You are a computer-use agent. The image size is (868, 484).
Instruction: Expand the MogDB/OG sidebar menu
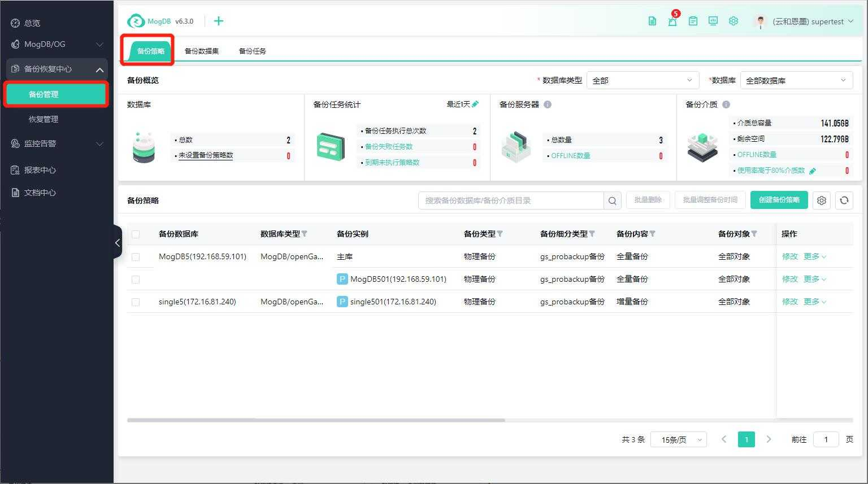coord(57,44)
